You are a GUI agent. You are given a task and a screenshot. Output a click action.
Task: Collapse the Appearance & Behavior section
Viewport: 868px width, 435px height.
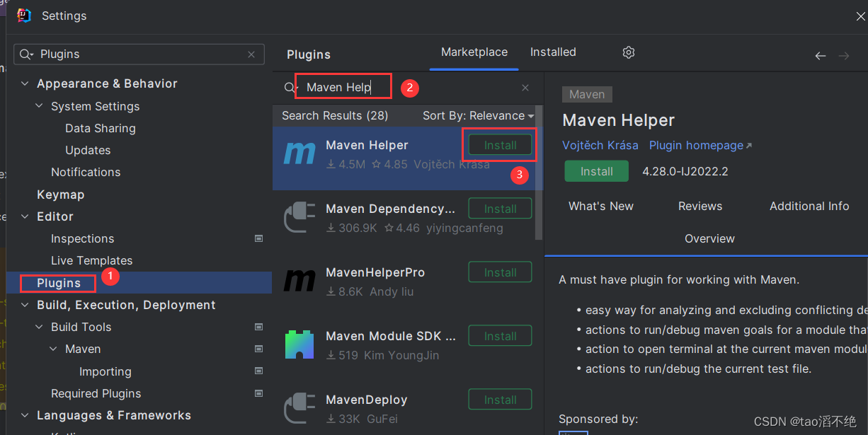(25, 83)
